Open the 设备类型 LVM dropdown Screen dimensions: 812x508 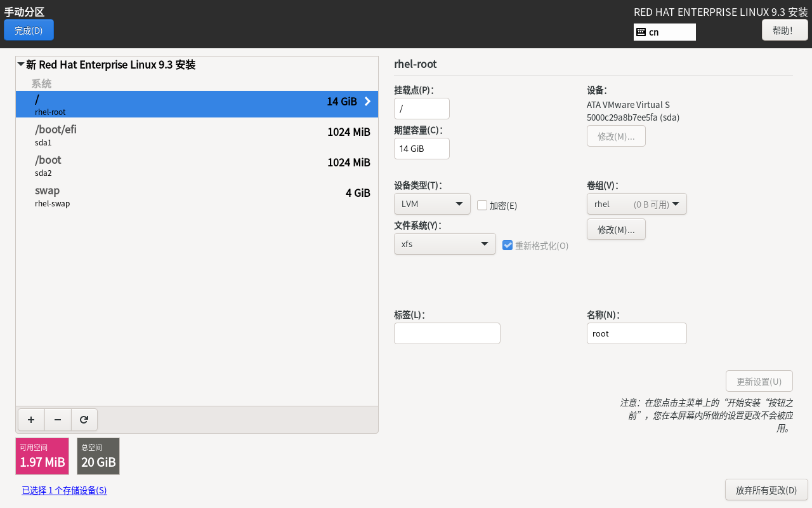[x=432, y=204]
